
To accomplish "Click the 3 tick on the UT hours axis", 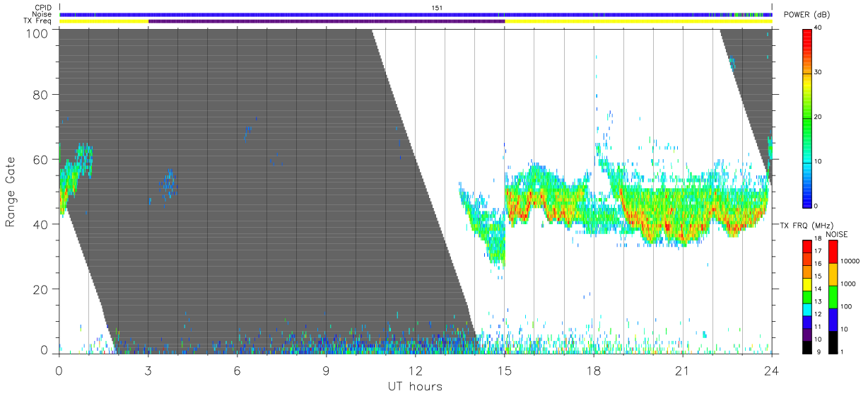I will pos(148,370).
